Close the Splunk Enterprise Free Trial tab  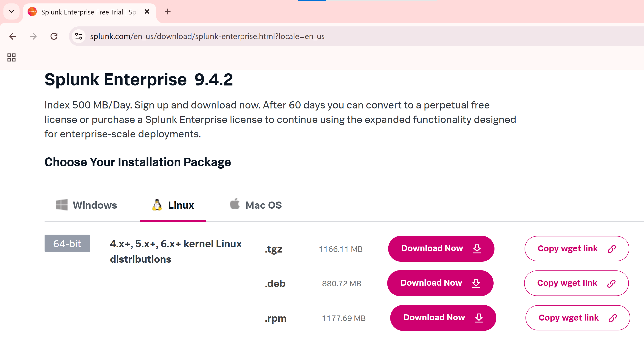click(147, 11)
